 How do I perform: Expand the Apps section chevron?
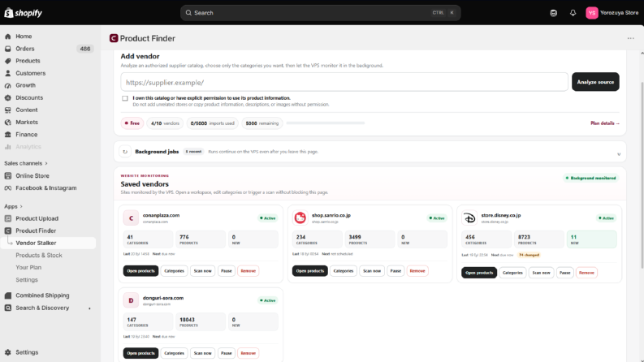click(x=21, y=206)
